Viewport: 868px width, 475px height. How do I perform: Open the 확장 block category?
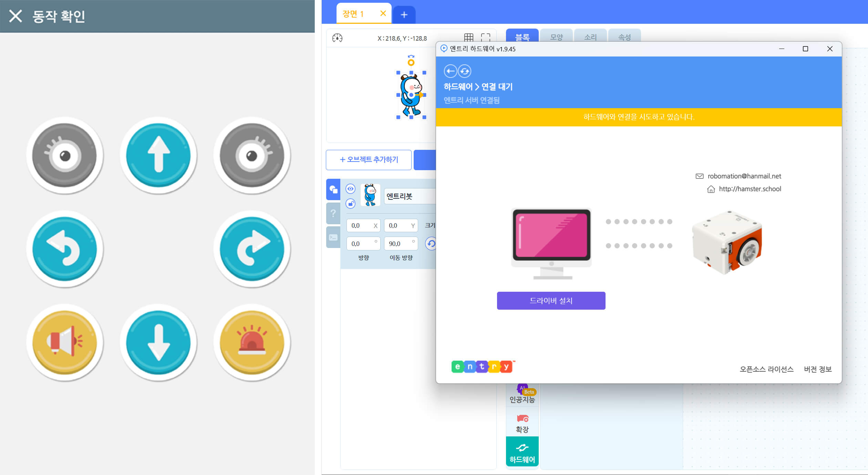pos(522,424)
